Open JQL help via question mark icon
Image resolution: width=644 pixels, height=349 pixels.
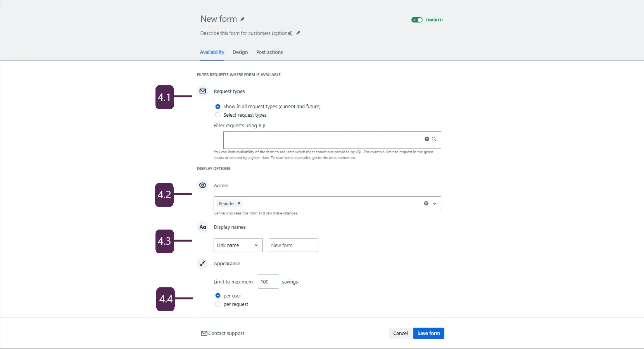pyautogui.click(x=427, y=139)
